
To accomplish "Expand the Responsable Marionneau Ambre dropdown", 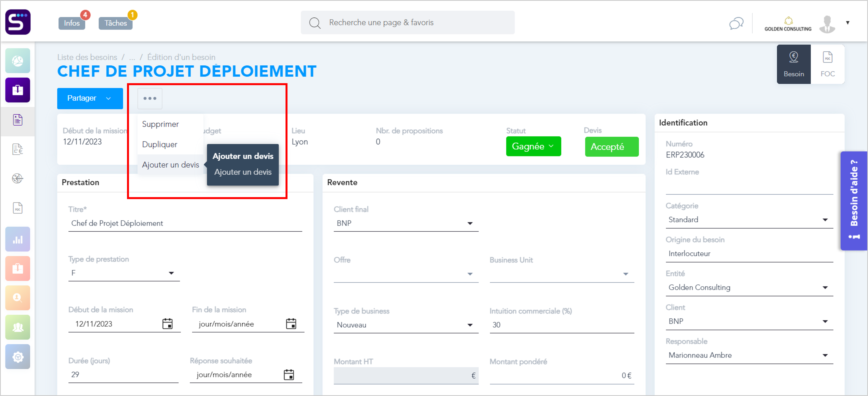I will 825,355.
